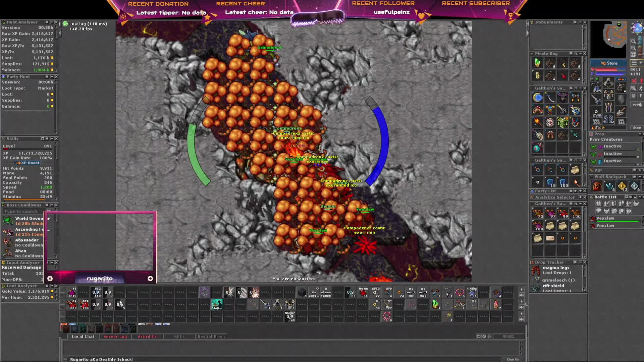Click first Vexclaw health bar in Battle List
644x362 pixels.
618,222
